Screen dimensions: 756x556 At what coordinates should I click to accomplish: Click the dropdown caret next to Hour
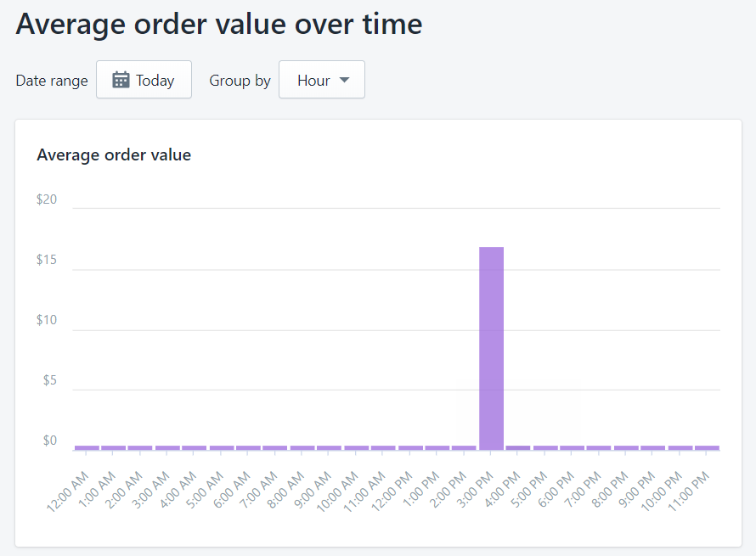(344, 80)
